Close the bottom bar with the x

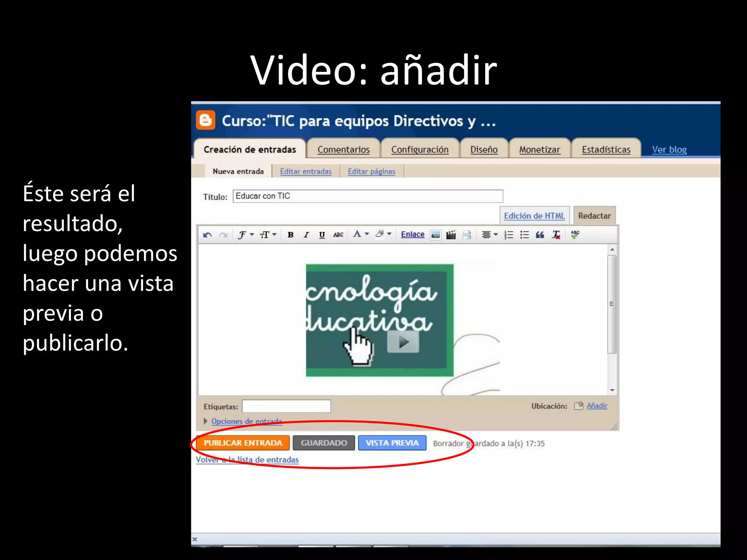click(x=195, y=539)
